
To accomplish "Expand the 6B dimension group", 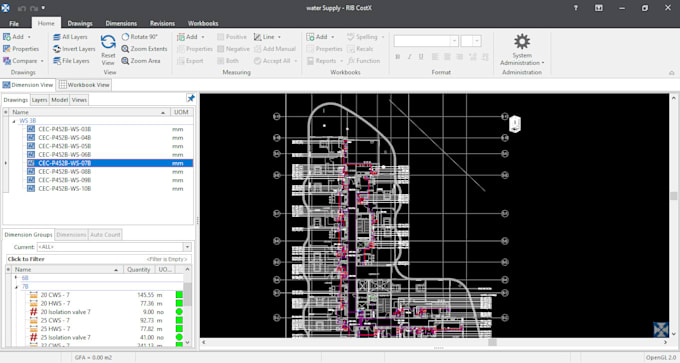I will click(x=16, y=278).
